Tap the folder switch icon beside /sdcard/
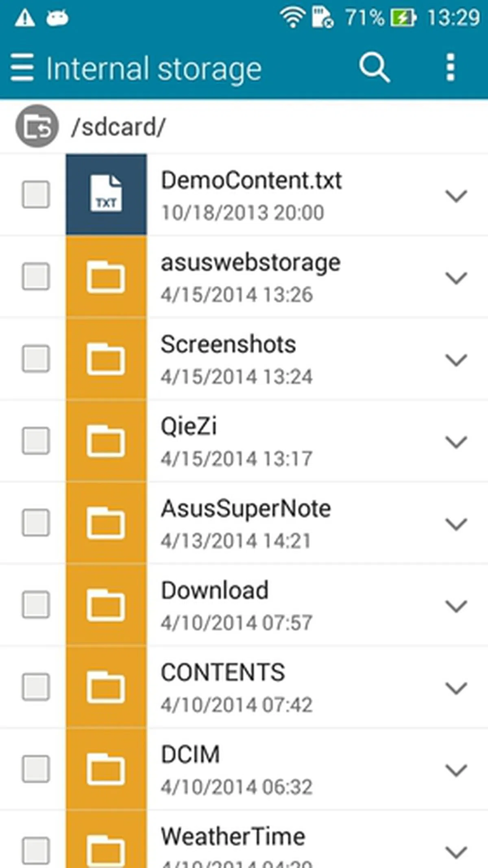 pos(37,126)
